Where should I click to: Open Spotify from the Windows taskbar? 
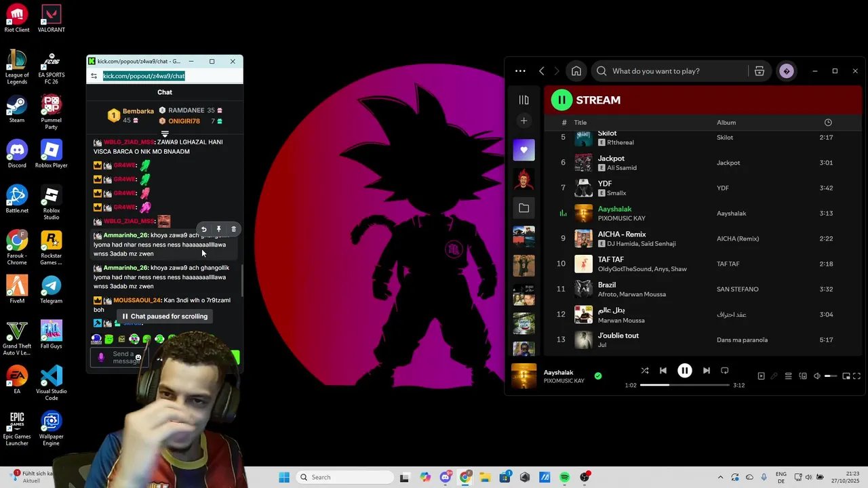[x=564, y=477]
